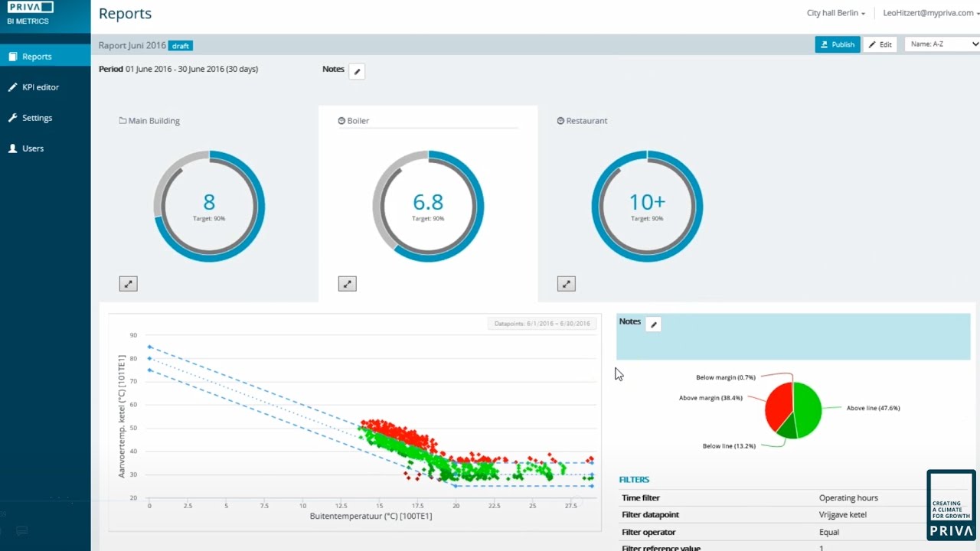Click the Users person icon
The image size is (980, 551).
[12, 148]
